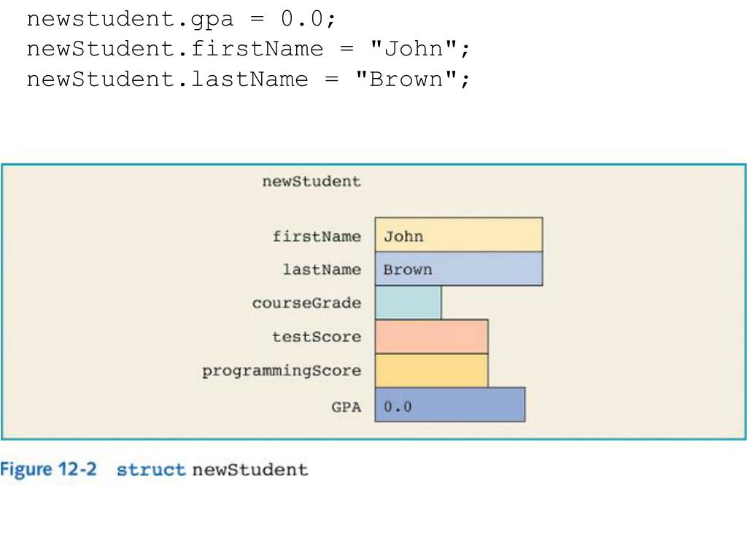This screenshot has width=747, height=560.
Task: Click the empty programmingScore orange box
Action: point(431,370)
